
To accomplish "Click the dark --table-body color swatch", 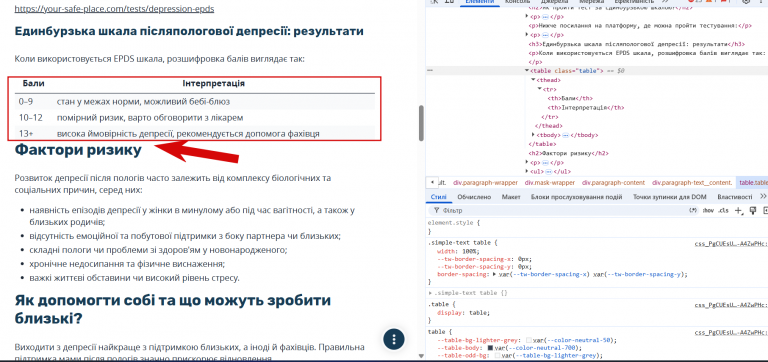I will tap(490, 347).
